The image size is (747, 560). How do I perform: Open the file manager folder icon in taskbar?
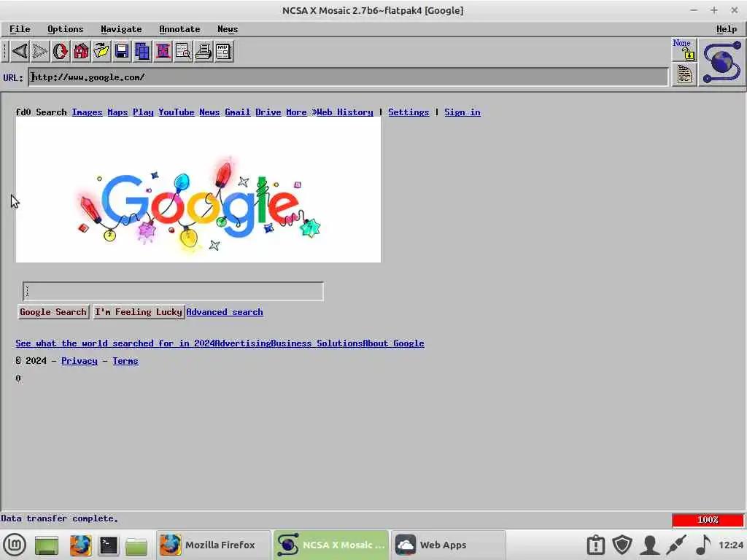point(136,545)
